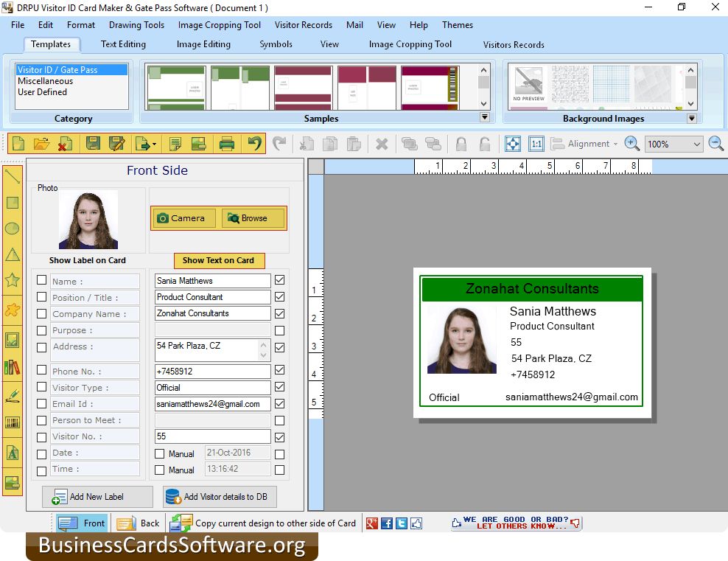Expand the Background Images panel arrow

691,118
